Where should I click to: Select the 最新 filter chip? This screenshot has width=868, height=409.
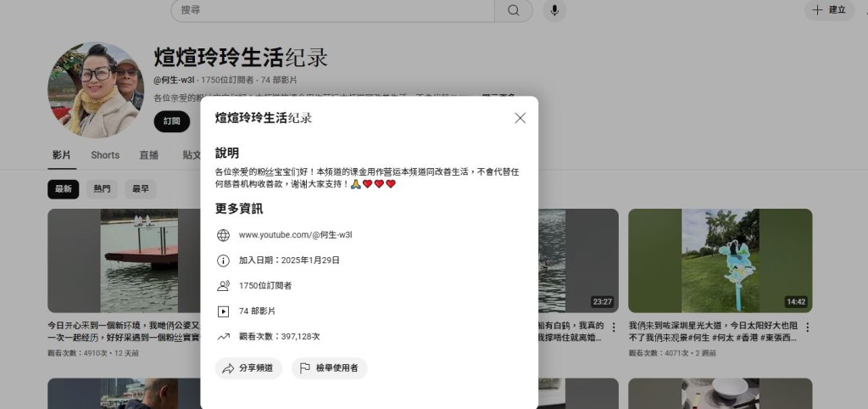pos(63,189)
